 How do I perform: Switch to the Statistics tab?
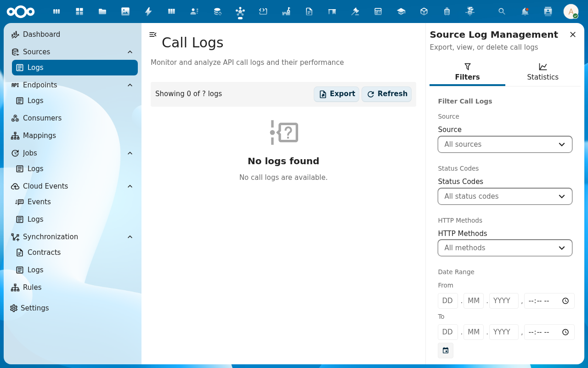point(543,73)
